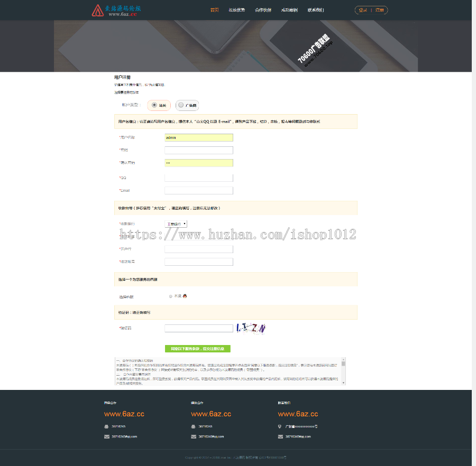The height and width of the screenshot is (466, 476).
Task: Click the empty password input field
Action: (199, 150)
